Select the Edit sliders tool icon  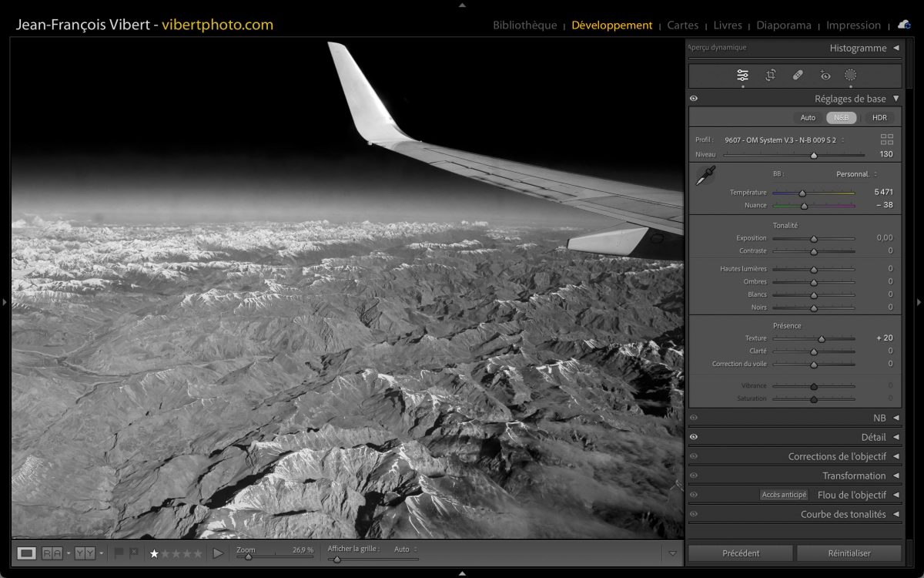[742, 75]
